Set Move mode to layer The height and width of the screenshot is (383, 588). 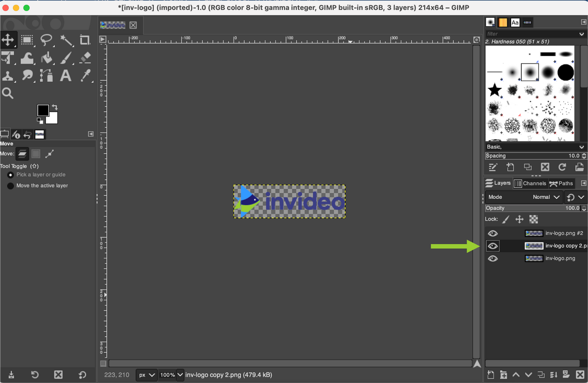22,154
